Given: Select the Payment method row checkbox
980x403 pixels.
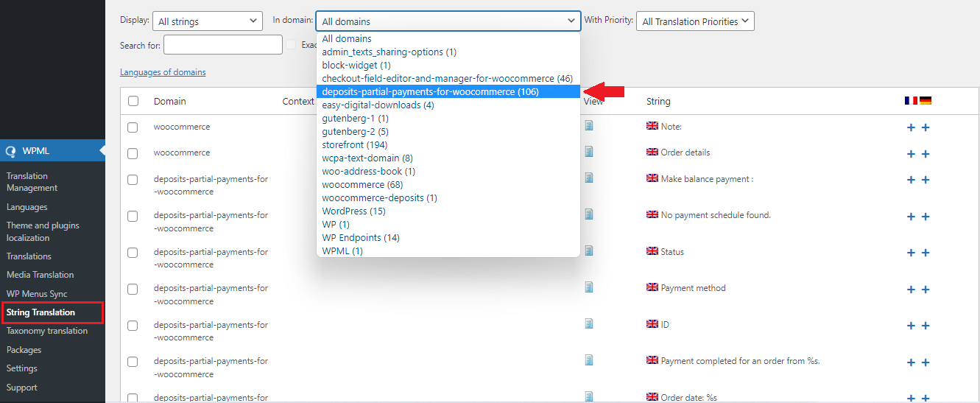Looking at the screenshot, I should click(x=133, y=289).
